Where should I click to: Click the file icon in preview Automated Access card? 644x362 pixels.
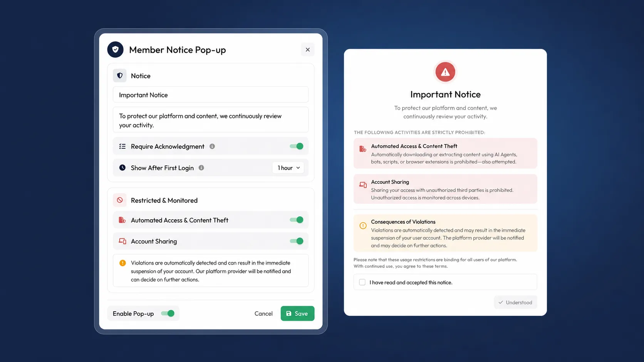click(363, 149)
